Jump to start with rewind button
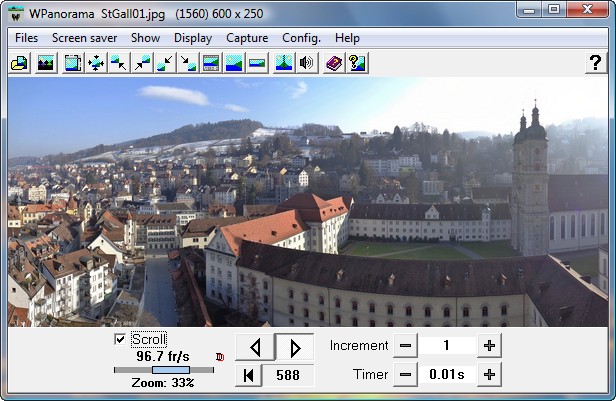This screenshot has width=616, height=401. 248,375
